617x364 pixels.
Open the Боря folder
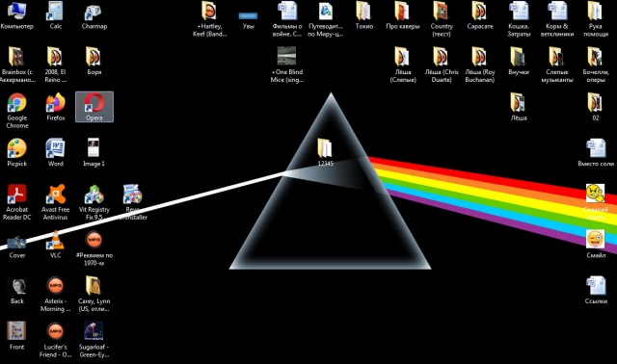pyautogui.click(x=94, y=62)
